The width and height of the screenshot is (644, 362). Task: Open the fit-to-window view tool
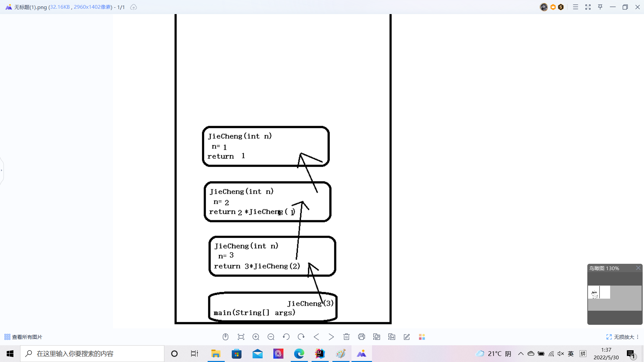coord(241,337)
